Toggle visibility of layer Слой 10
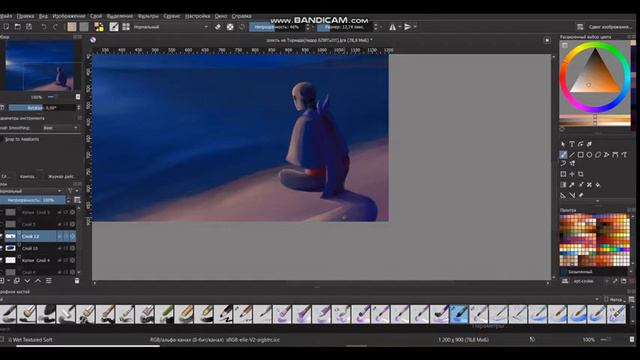 (2, 248)
